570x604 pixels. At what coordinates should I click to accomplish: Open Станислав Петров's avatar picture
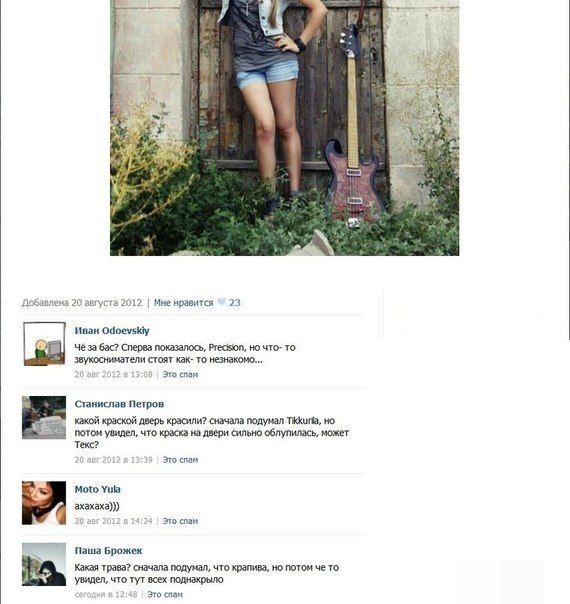(x=44, y=418)
